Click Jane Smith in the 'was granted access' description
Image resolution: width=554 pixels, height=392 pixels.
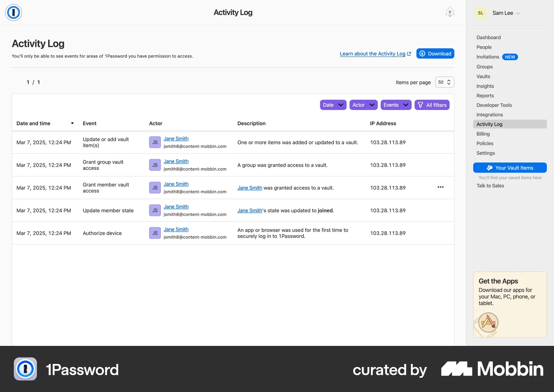point(250,188)
